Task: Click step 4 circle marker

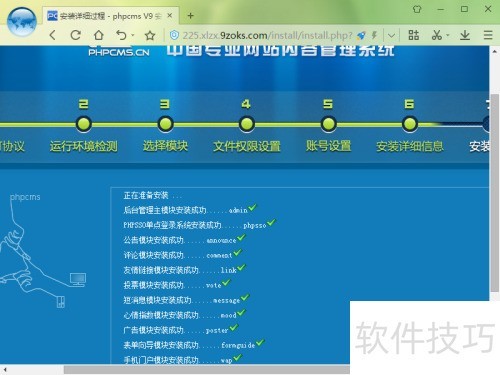Action: click(247, 124)
